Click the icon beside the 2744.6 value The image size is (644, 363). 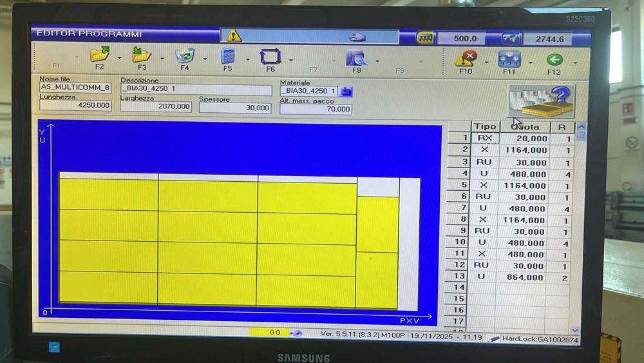click(x=511, y=39)
